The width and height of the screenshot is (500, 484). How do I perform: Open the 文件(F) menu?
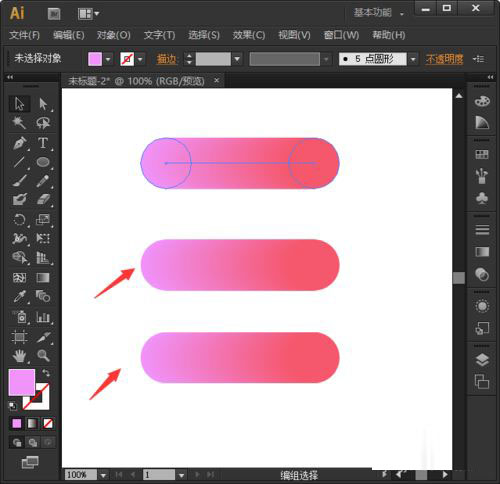(24, 35)
